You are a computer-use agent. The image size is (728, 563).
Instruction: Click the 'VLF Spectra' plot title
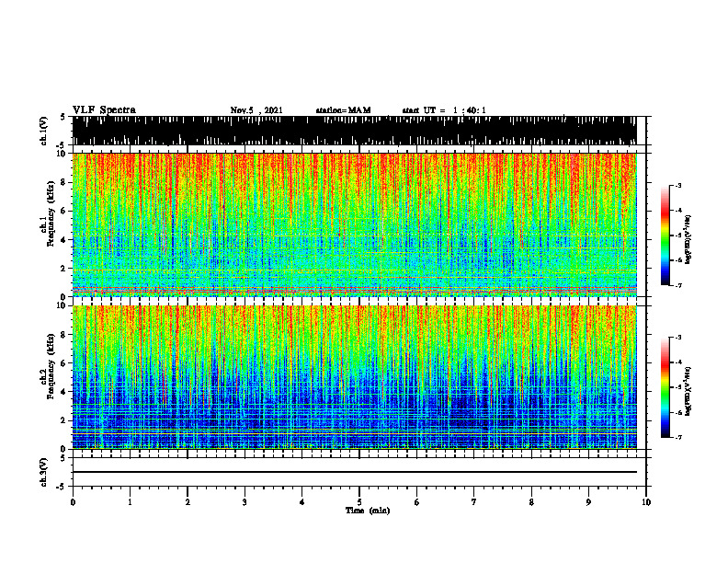tap(104, 110)
